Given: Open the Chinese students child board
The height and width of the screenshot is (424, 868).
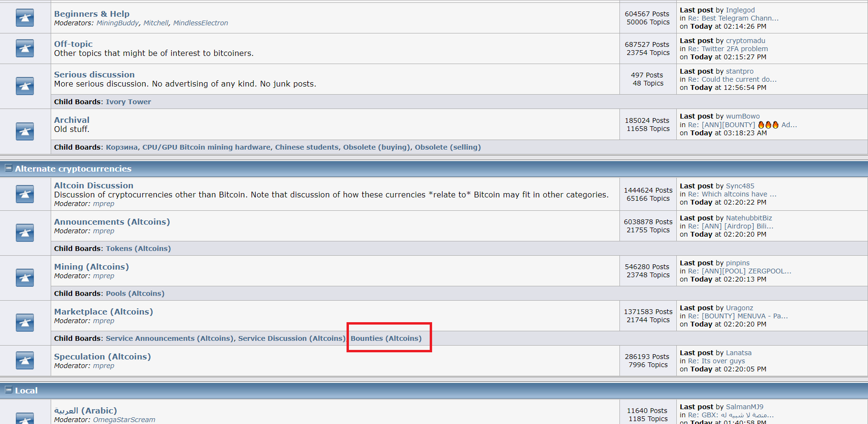Looking at the screenshot, I should click(306, 147).
